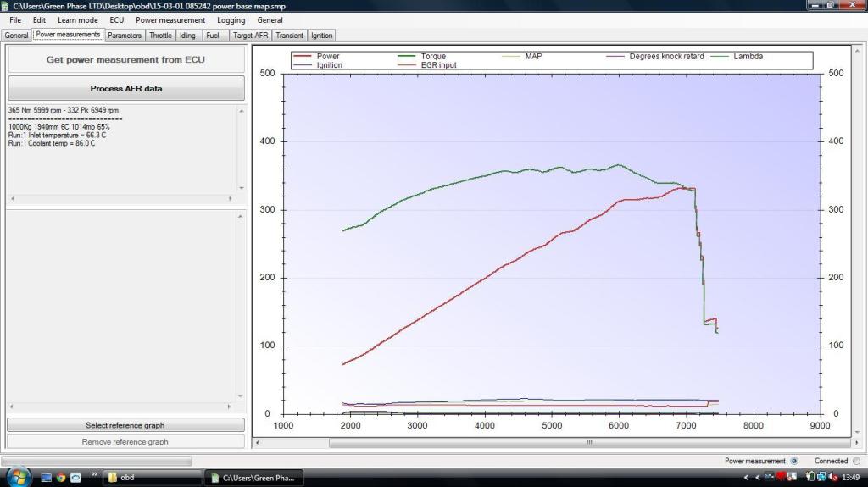This screenshot has width=868, height=487.
Task: Switch to the Idling tab
Action: tap(187, 36)
